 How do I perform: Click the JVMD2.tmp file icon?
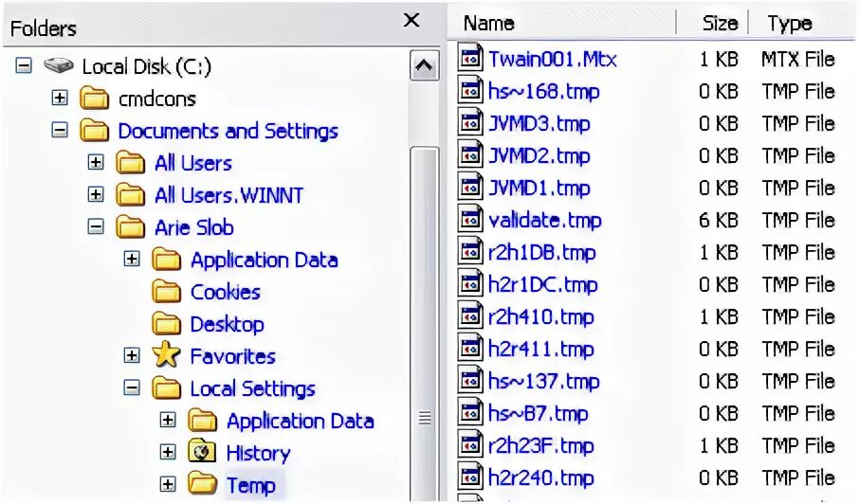pyautogui.click(x=470, y=154)
